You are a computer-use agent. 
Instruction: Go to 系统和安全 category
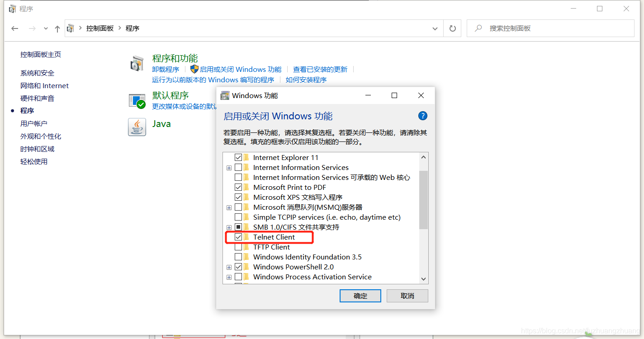pyautogui.click(x=37, y=73)
